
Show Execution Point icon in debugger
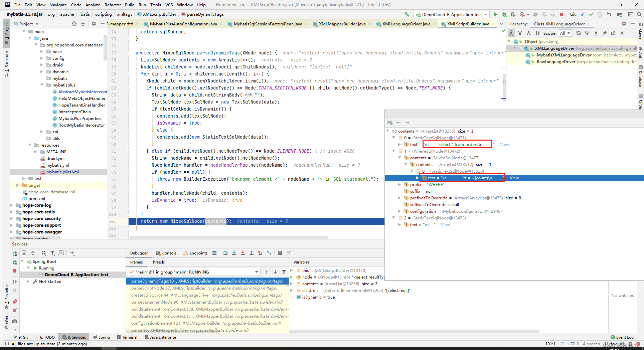click(214, 253)
